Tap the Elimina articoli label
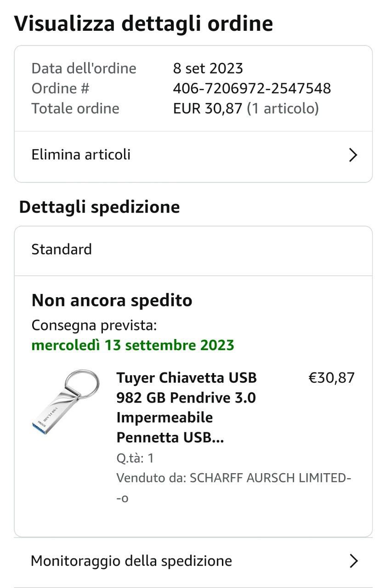Viewport: 386px width, 588px height. point(81,155)
